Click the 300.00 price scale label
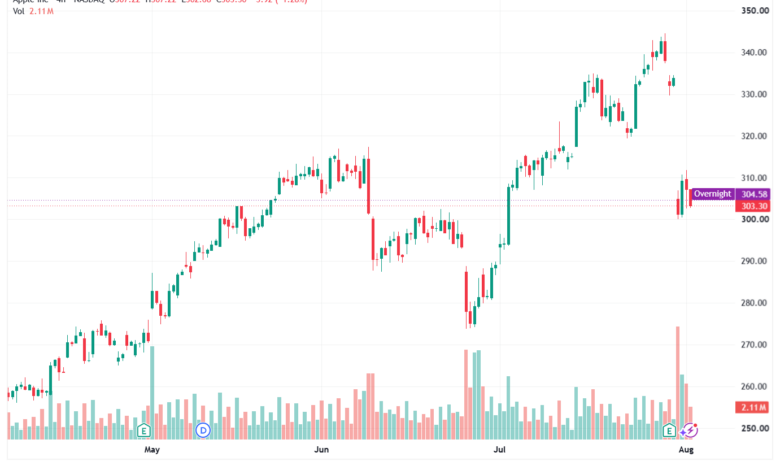 [x=755, y=219]
